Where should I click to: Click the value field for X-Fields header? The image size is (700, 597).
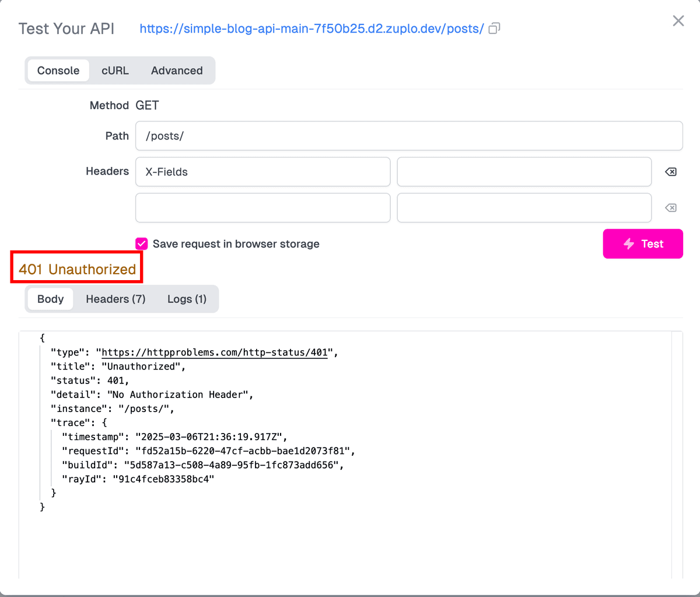click(524, 172)
